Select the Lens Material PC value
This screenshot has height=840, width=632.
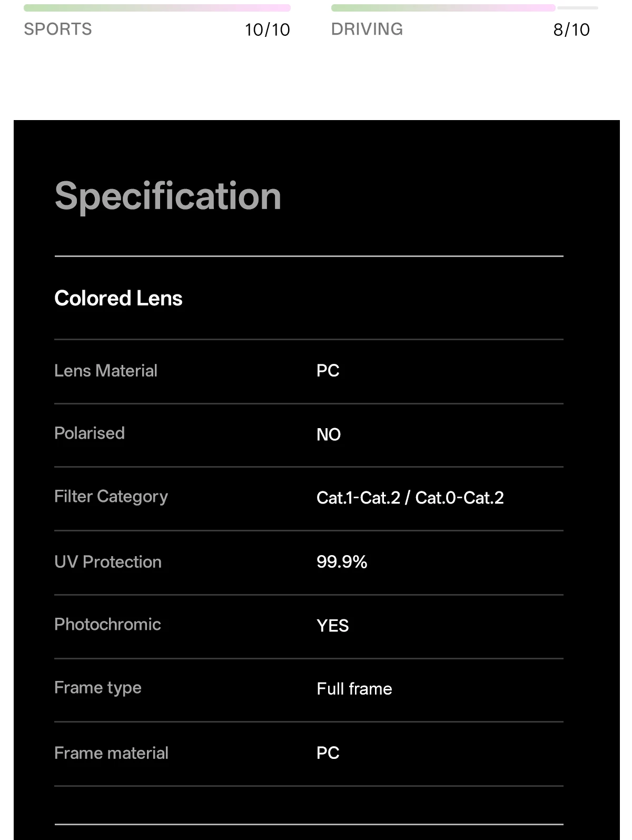coord(328,371)
